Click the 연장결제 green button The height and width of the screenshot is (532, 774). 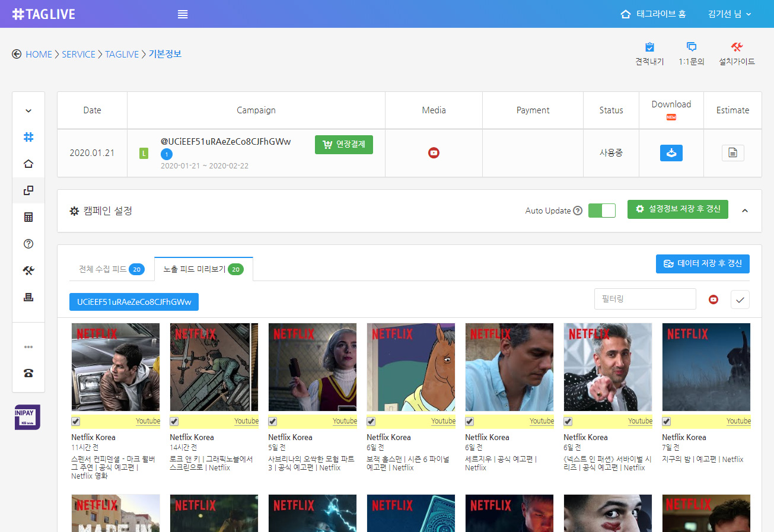(344, 144)
